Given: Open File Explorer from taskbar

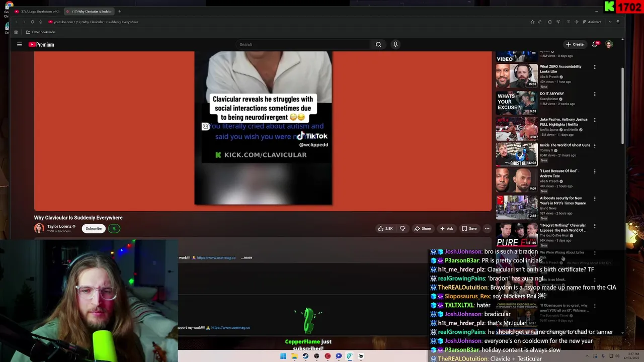Looking at the screenshot, I should click(294, 356).
